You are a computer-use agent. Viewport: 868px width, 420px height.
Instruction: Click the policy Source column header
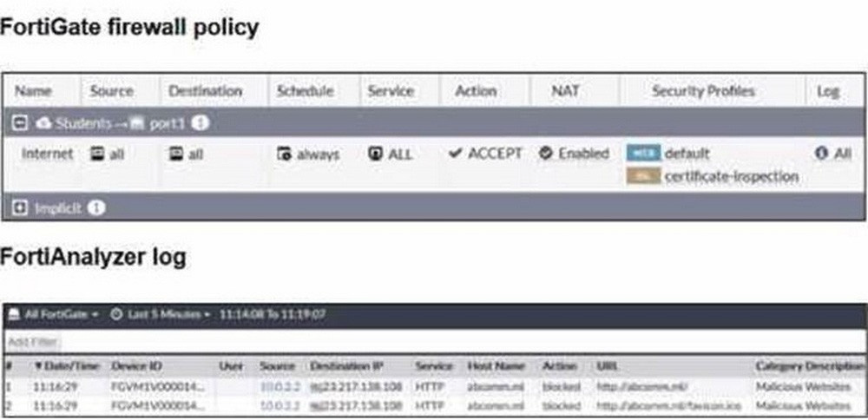pos(111,91)
